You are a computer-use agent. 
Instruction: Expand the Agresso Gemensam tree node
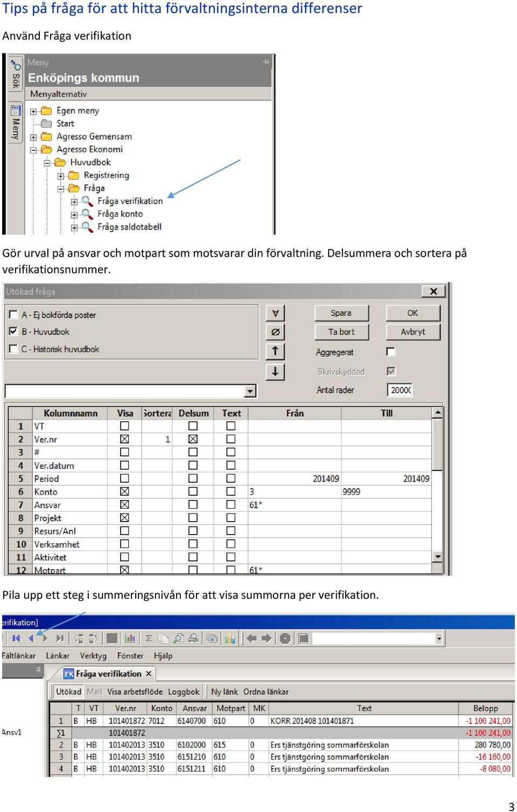(33, 137)
